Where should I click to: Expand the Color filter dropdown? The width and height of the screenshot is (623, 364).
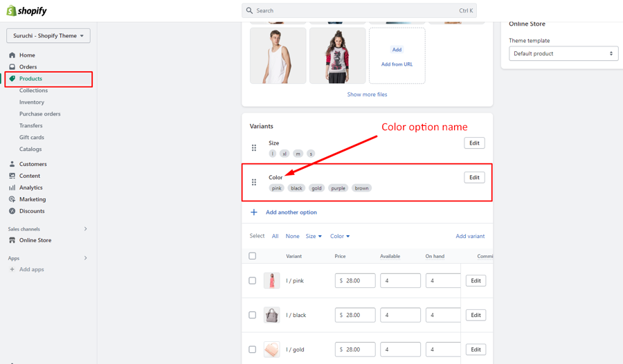340,237
